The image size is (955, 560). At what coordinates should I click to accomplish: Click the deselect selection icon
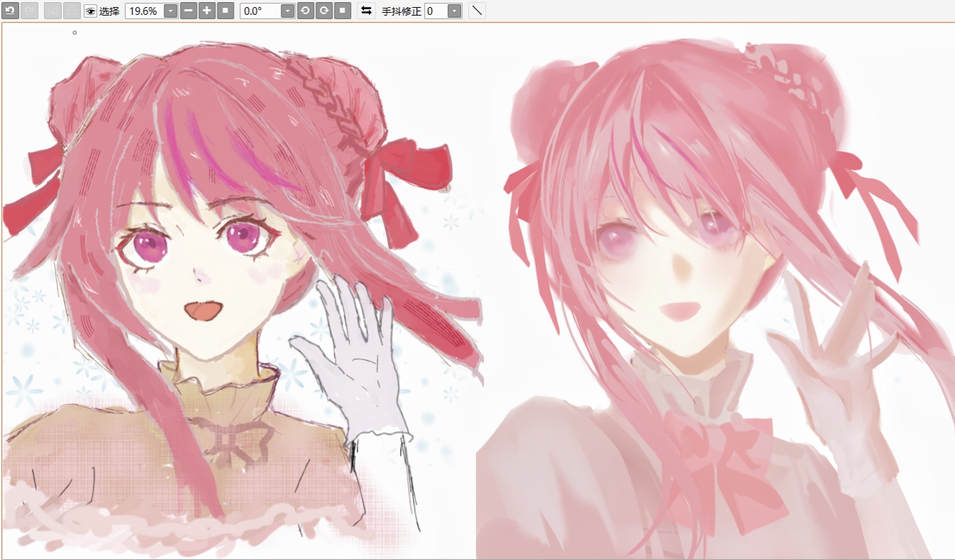[x=53, y=11]
